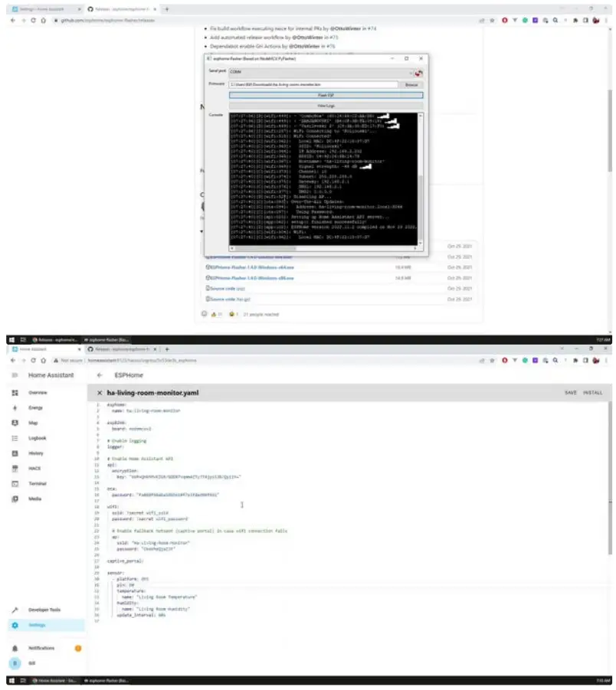Open Terminal in the sidebar
The width and height of the screenshot is (616, 690).
[x=38, y=484]
